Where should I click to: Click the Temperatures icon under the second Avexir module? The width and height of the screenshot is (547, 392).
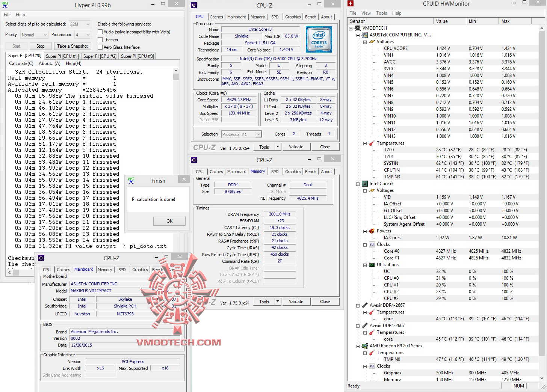coord(372,332)
